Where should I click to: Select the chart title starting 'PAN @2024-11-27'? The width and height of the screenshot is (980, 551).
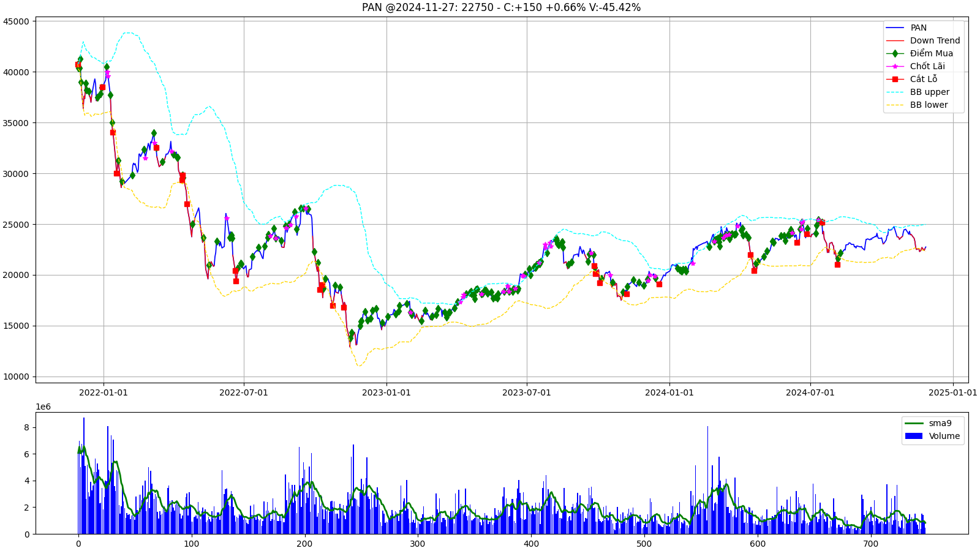pos(501,7)
